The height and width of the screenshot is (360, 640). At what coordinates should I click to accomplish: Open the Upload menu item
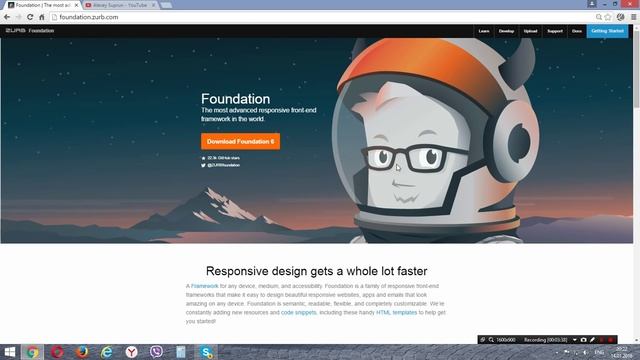pyautogui.click(x=530, y=31)
